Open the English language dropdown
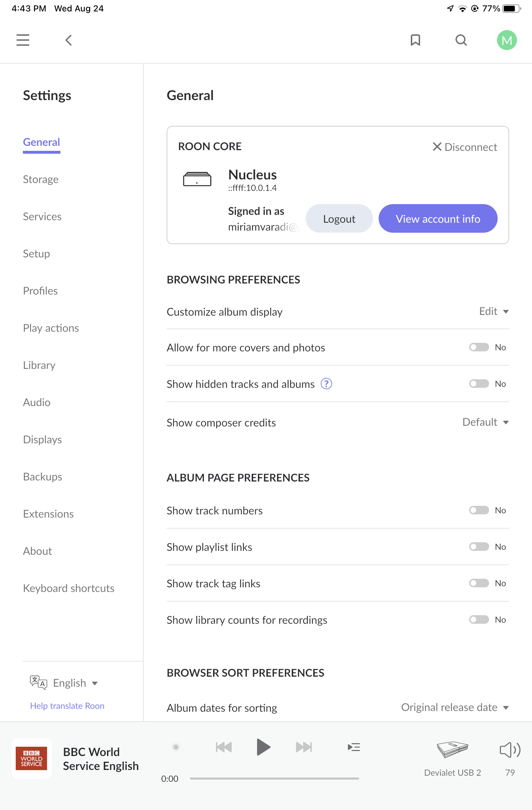 75,683
